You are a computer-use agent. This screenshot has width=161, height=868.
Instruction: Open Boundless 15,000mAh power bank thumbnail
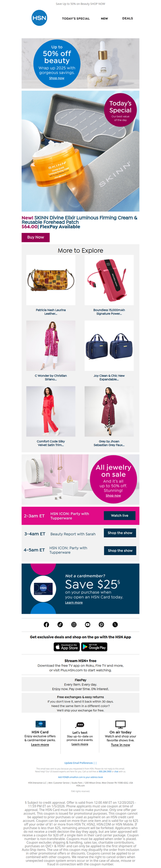coord(109,280)
